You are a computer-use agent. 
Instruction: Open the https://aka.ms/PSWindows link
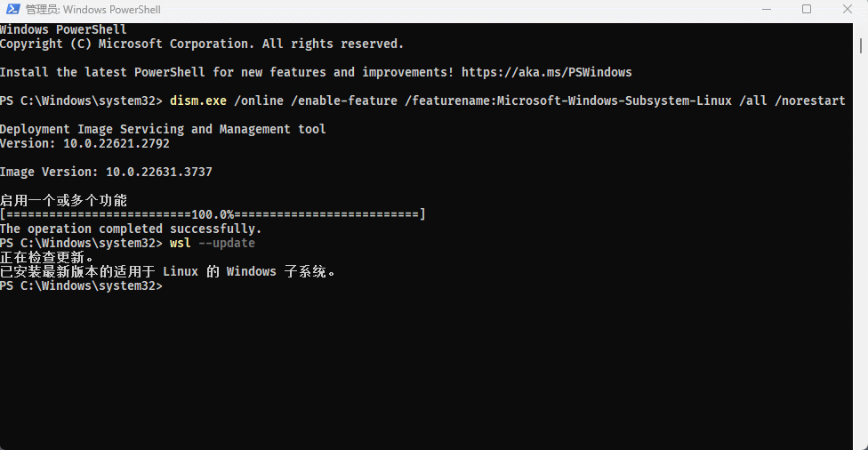(547, 72)
